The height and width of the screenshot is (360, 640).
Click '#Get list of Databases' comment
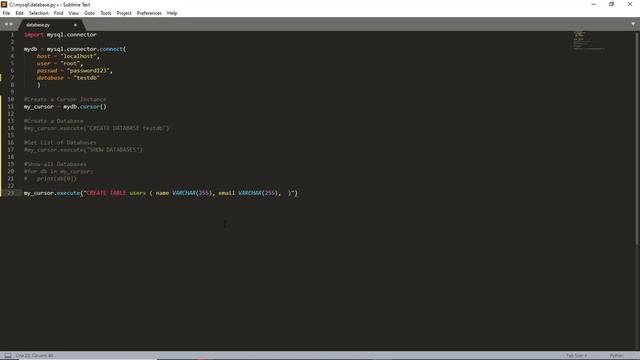click(60, 143)
